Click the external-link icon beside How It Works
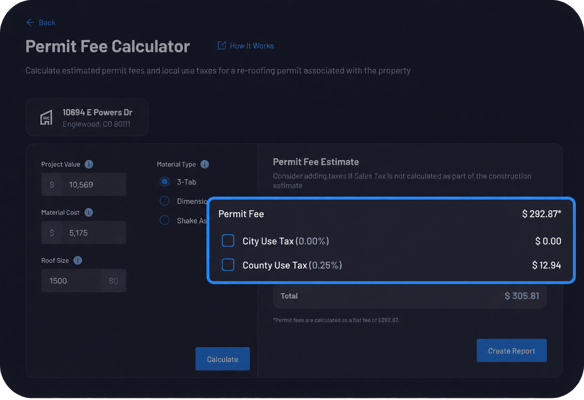Image resolution: width=584 pixels, height=400 pixels. [222, 45]
